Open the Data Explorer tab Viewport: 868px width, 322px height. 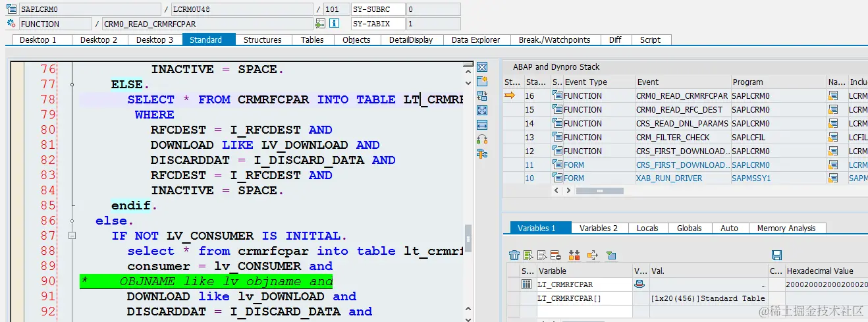(475, 40)
